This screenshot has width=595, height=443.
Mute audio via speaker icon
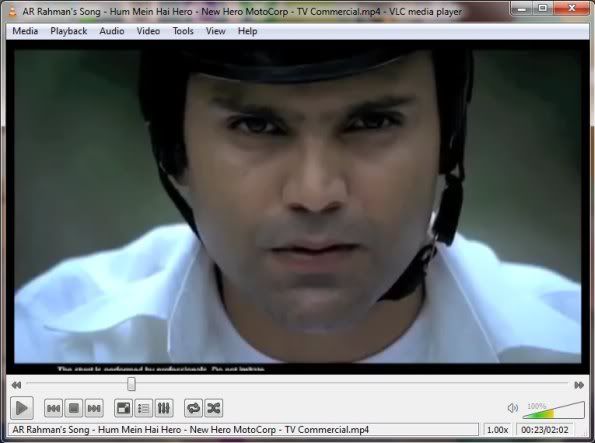tap(512, 408)
